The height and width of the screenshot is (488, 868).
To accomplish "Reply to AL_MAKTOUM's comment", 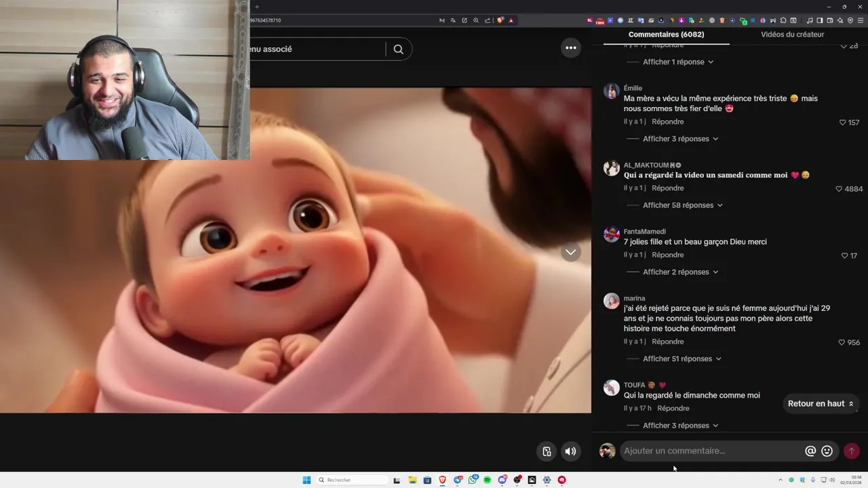I will (x=668, y=188).
